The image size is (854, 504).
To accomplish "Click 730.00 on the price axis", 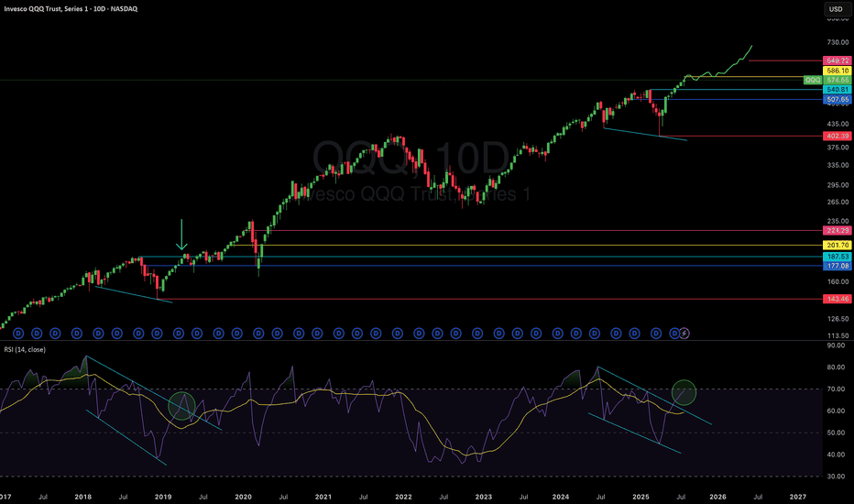I will pos(838,42).
